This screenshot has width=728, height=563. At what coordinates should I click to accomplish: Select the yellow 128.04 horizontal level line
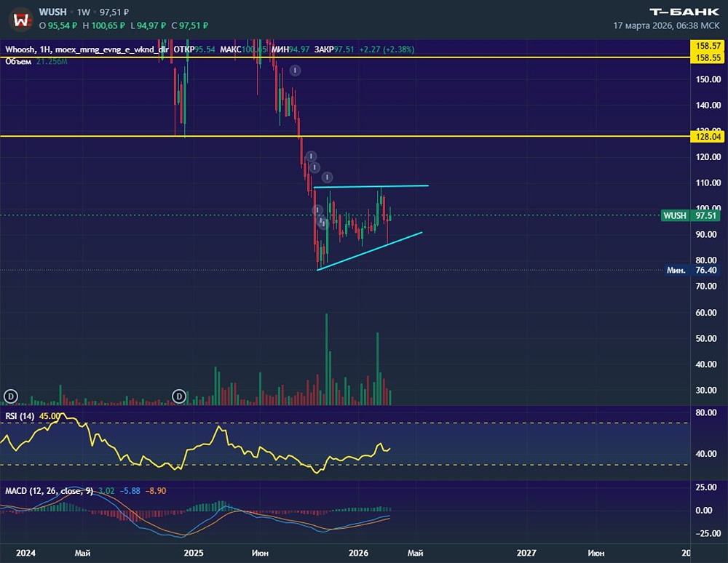345,136
